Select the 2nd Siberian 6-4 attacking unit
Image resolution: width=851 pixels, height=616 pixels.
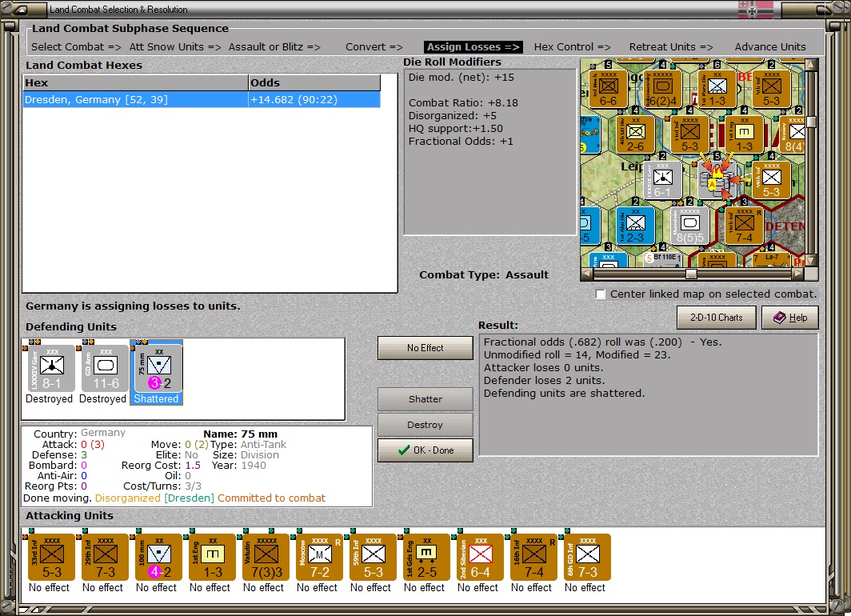pos(481,558)
